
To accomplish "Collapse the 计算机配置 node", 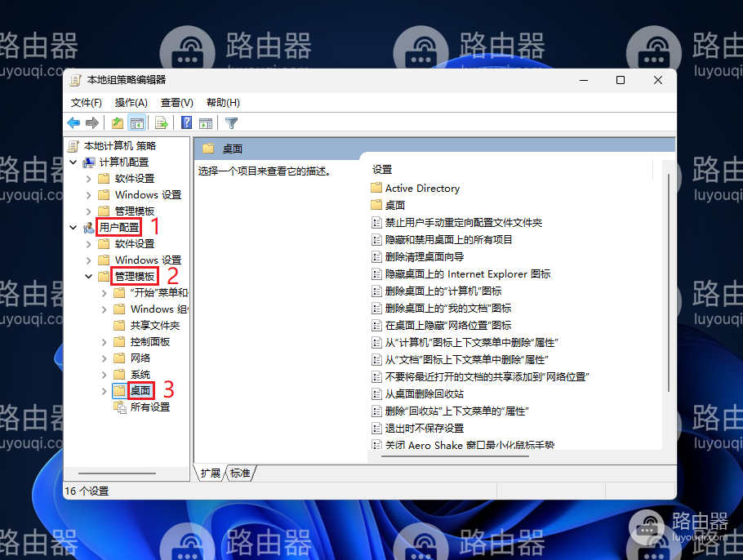I will 73,162.
